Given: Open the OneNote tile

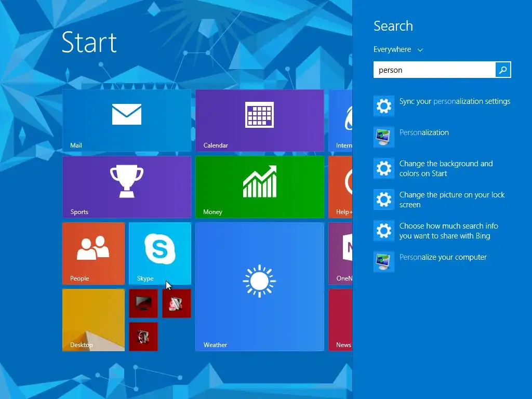Looking at the screenshot, I should point(340,254).
